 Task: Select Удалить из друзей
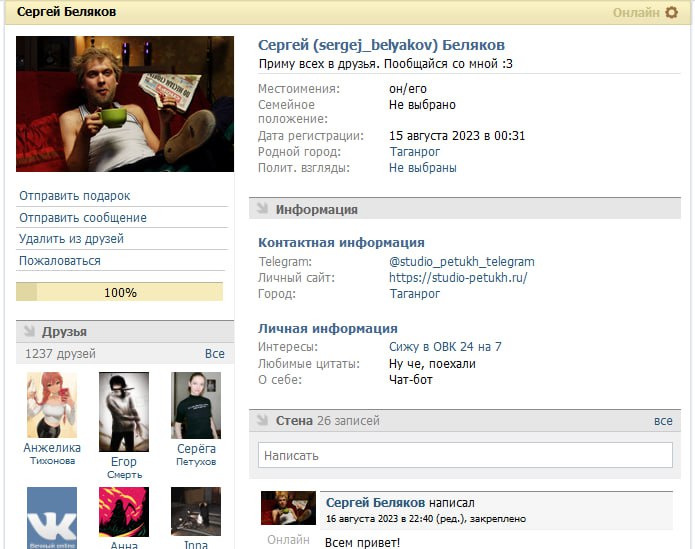click(x=71, y=239)
